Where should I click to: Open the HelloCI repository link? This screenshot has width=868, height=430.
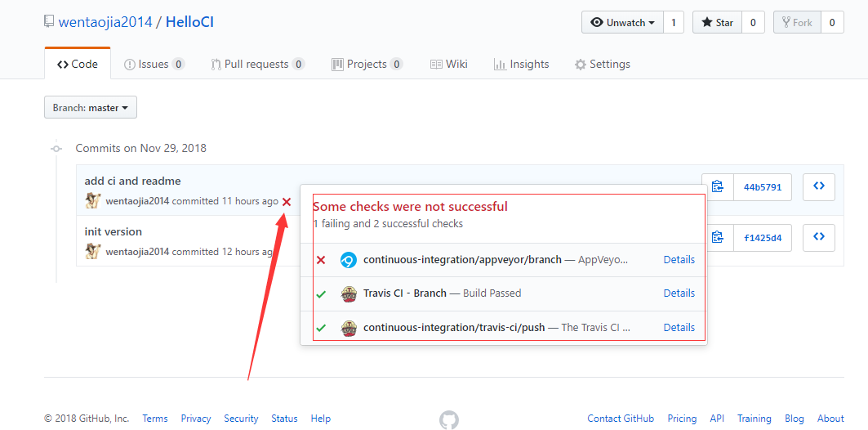(x=190, y=22)
